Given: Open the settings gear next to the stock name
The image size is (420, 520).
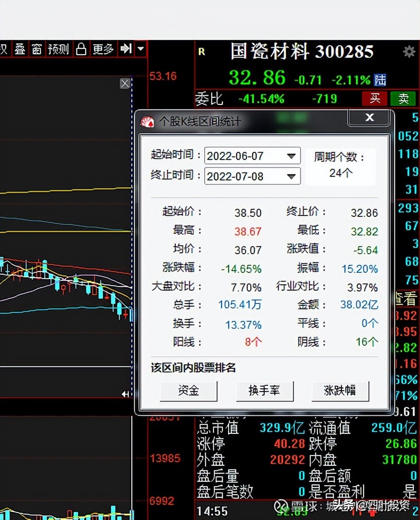Looking at the screenshot, I should pos(409,52).
